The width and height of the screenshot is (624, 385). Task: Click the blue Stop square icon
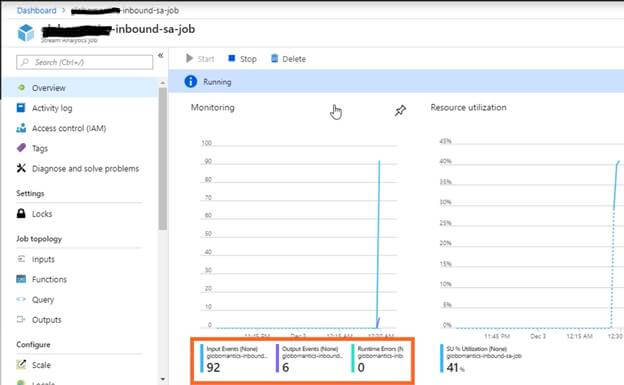point(231,59)
